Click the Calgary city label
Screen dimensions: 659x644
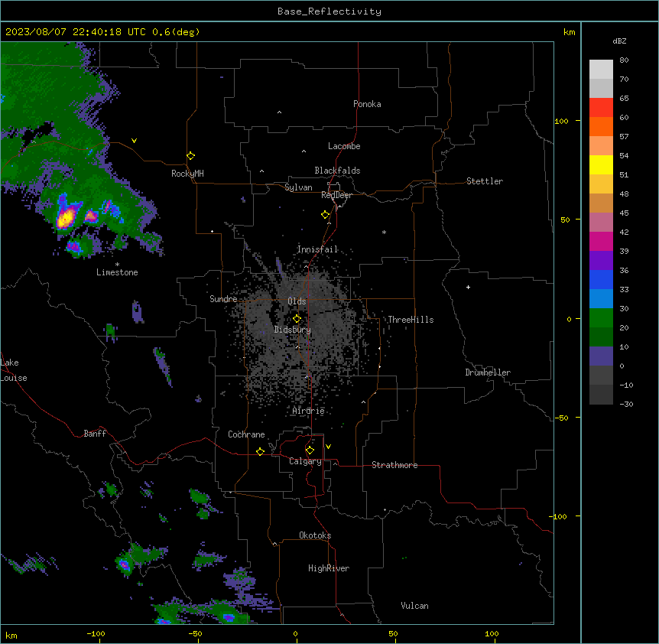305,461
